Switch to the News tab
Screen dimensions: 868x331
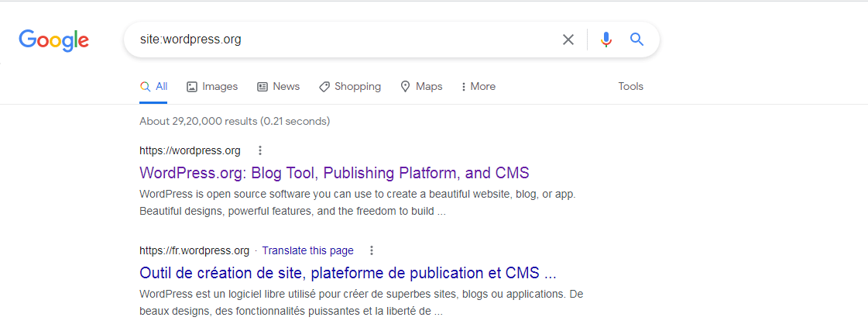(279, 87)
